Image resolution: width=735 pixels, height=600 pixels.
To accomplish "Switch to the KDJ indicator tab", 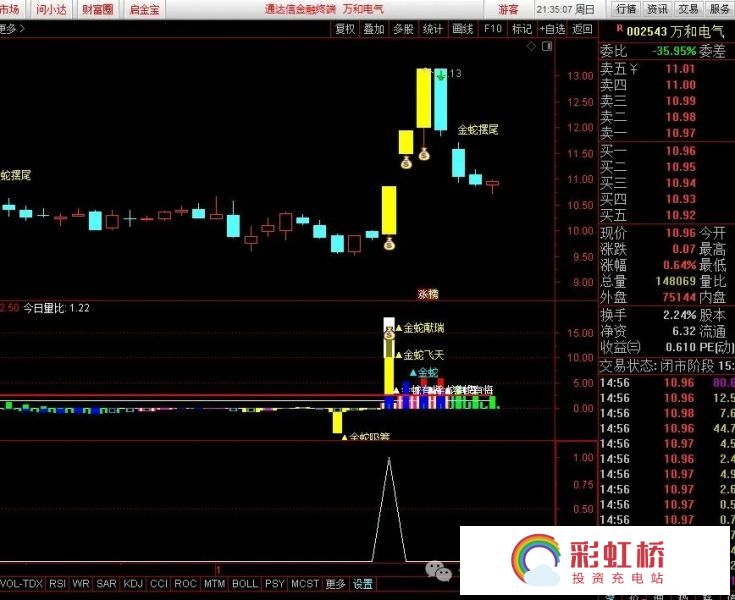I will pyautogui.click(x=133, y=584).
